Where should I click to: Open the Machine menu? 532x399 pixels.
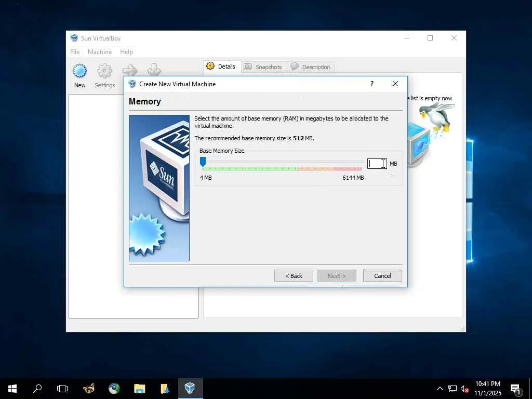[x=100, y=52]
